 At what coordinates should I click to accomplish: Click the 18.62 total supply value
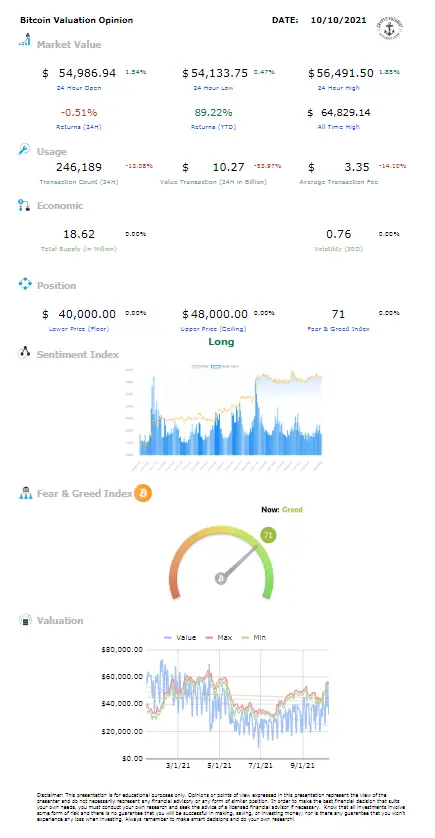(79, 234)
